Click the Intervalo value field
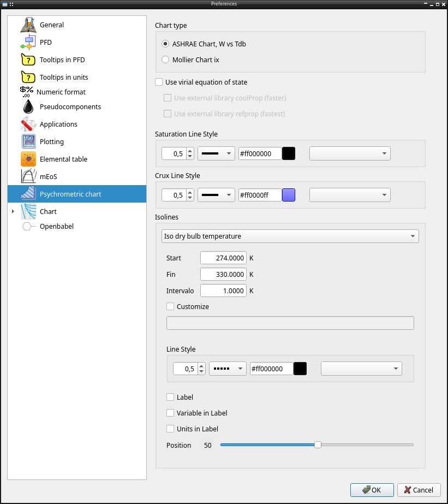448x504 pixels. coord(224,291)
